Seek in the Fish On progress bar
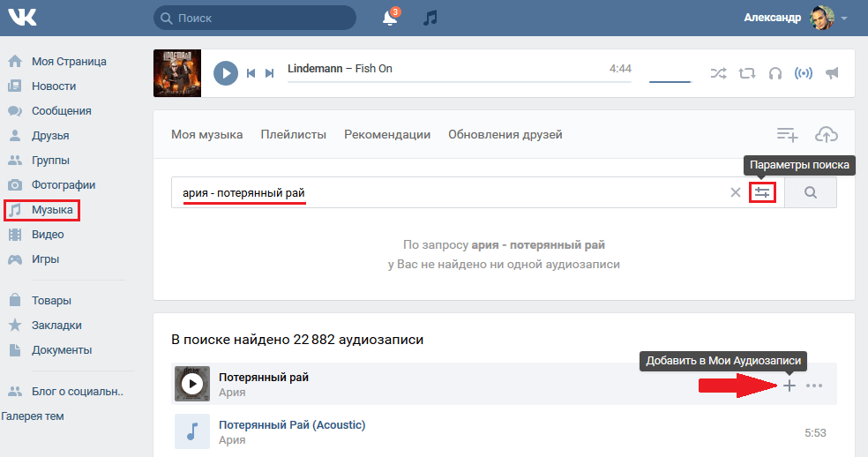This screenshot has height=457, width=868. click(x=460, y=81)
